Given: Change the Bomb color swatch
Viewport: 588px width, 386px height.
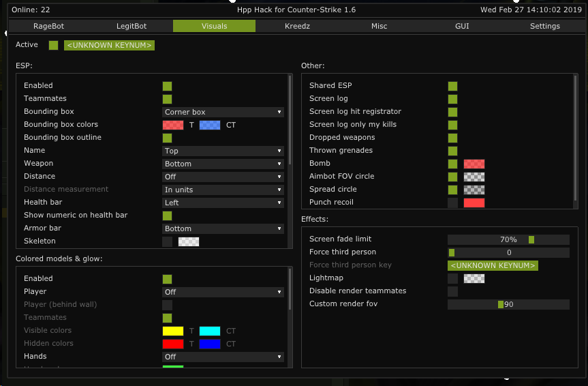Looking at the screenshot, I should click(474, 164).
